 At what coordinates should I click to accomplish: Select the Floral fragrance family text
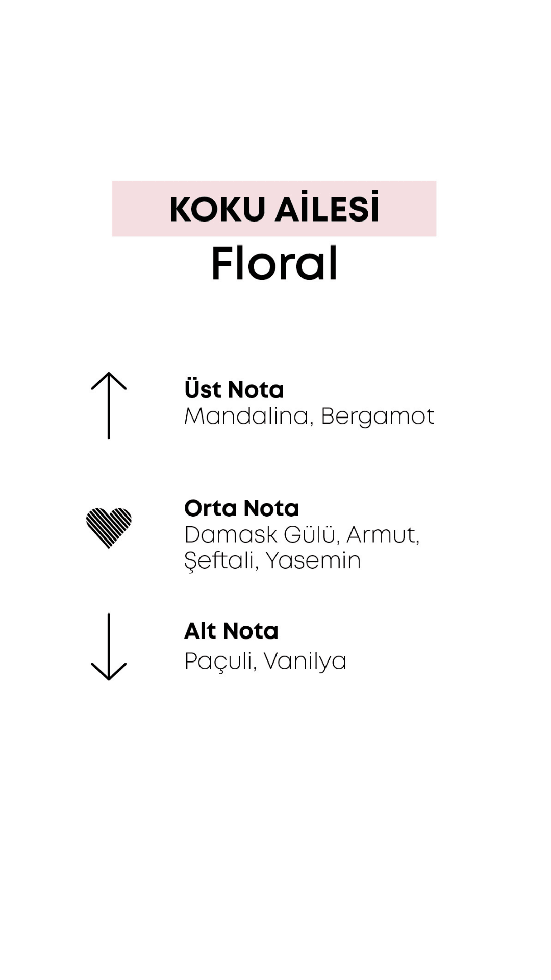click(x=274, y=263)
